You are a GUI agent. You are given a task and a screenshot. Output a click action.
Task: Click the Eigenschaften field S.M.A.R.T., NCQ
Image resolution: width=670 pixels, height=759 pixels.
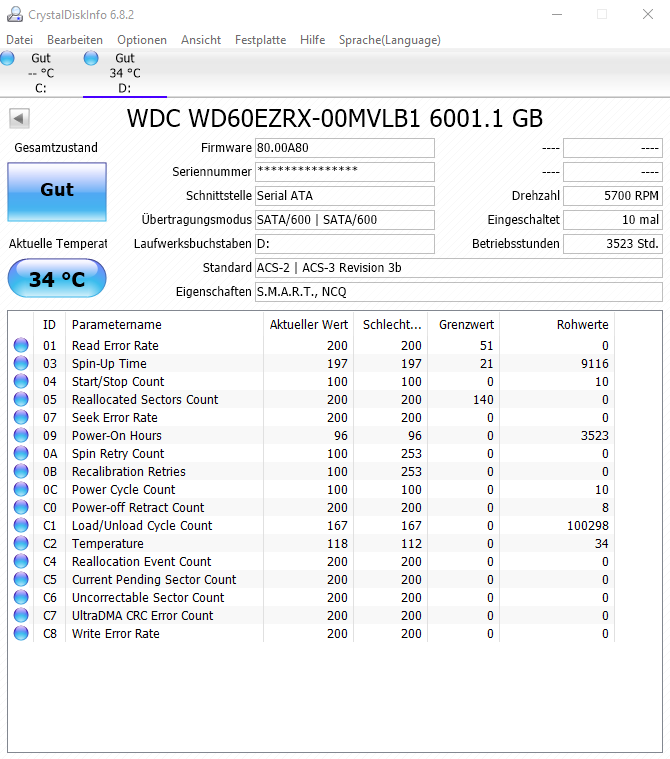458,292
